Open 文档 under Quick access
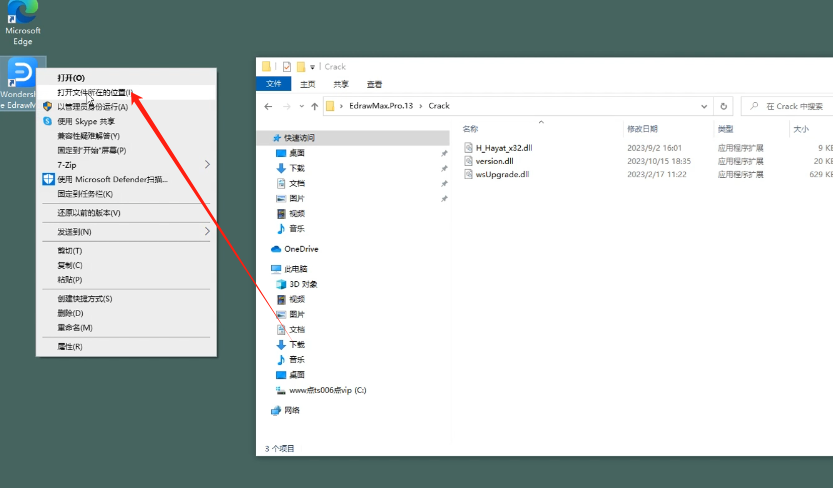This screenshot has height=488, width=833. coord(296,183)
